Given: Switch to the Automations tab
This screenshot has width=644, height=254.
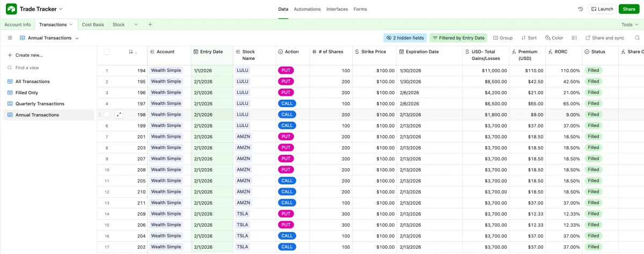Looking at the screenshot, I should pyautogui.click(x=308, y=9).
